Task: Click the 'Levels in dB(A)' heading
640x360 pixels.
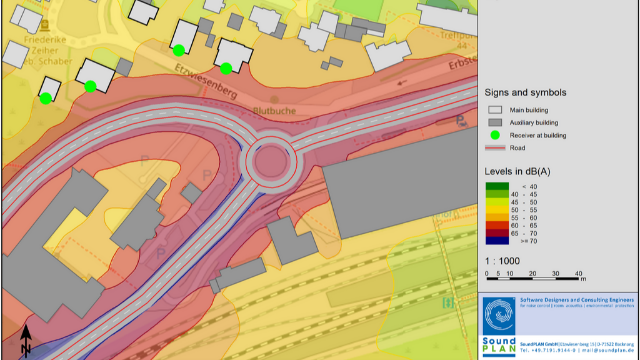Action: 517,171
